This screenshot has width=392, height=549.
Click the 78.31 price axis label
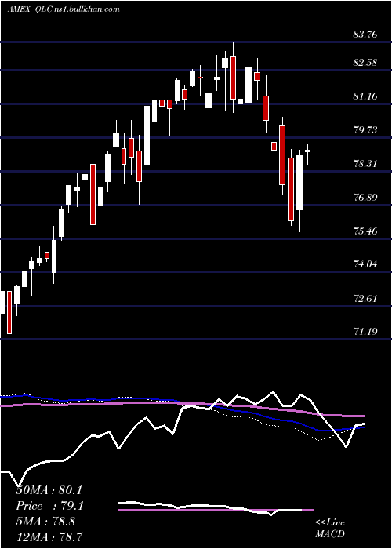(x=366, y=163)
